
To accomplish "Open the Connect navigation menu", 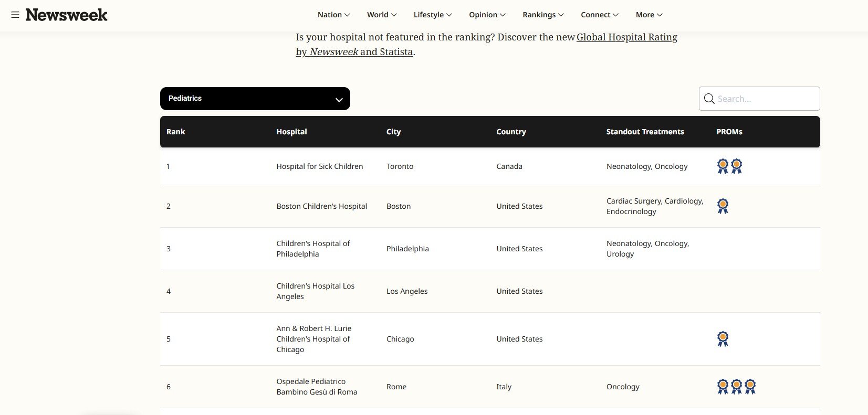I will 600,15.
